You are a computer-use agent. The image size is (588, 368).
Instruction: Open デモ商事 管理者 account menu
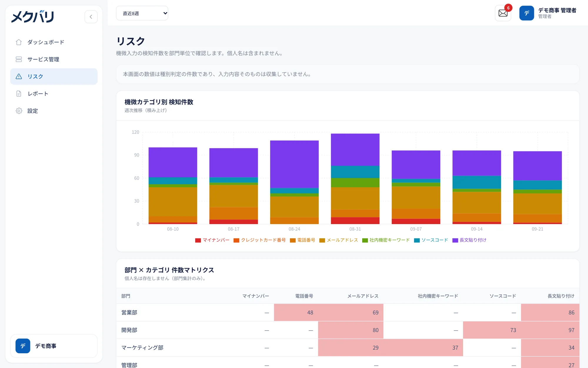(548, 13)
